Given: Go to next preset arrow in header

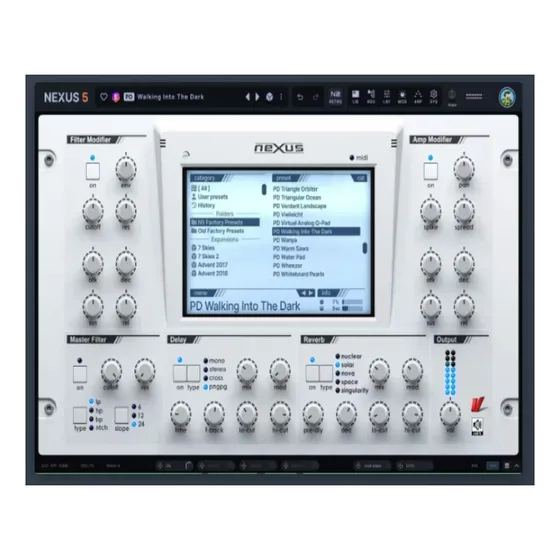Looking at the screenshot, I should [x=257, y=97].
